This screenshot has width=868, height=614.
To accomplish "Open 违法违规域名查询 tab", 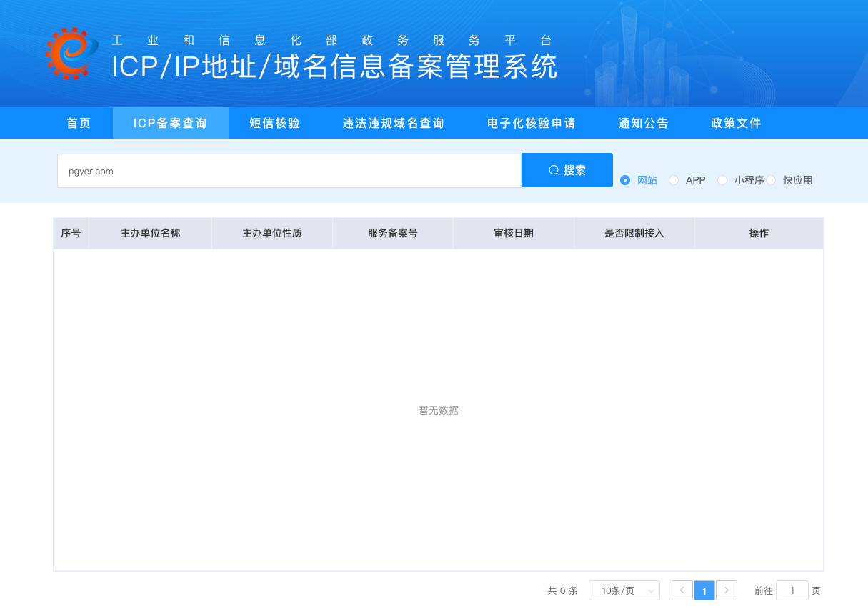I will [x=393, y=123].
